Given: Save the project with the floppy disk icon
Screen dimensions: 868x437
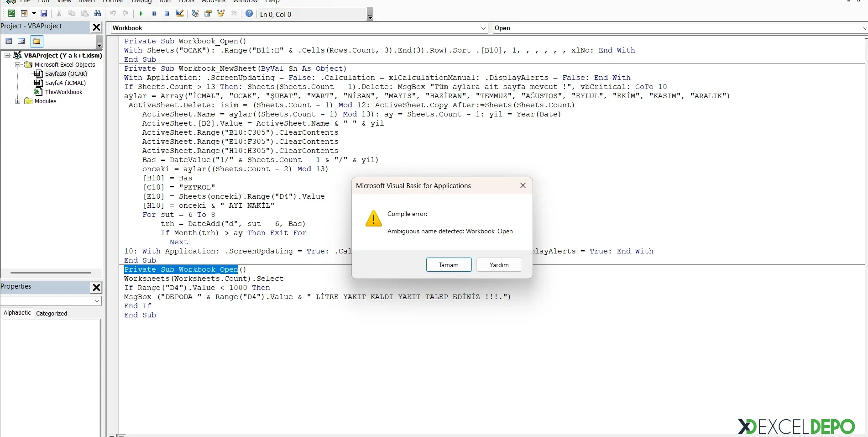Looking at the screenshot, I should (x=44, y=14).
